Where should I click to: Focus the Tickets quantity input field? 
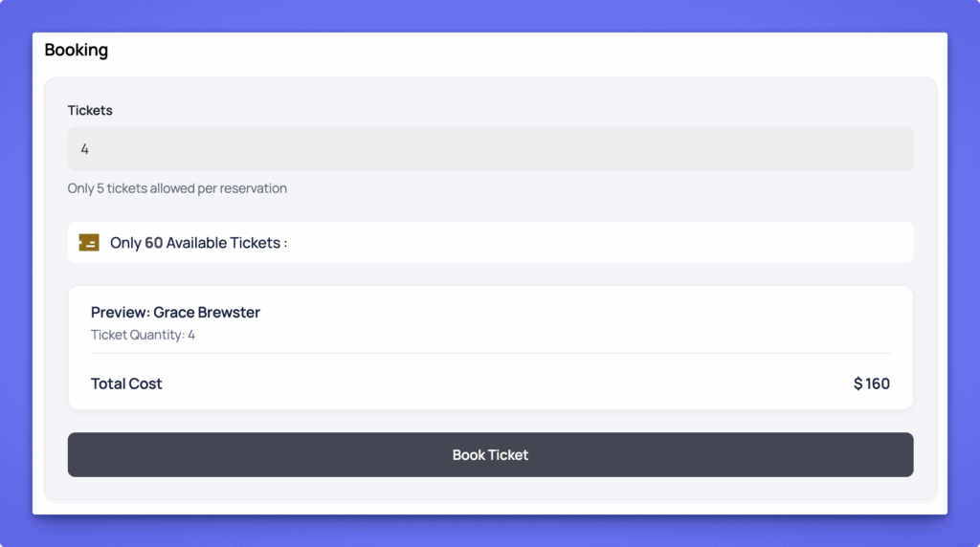coord(490,149)
